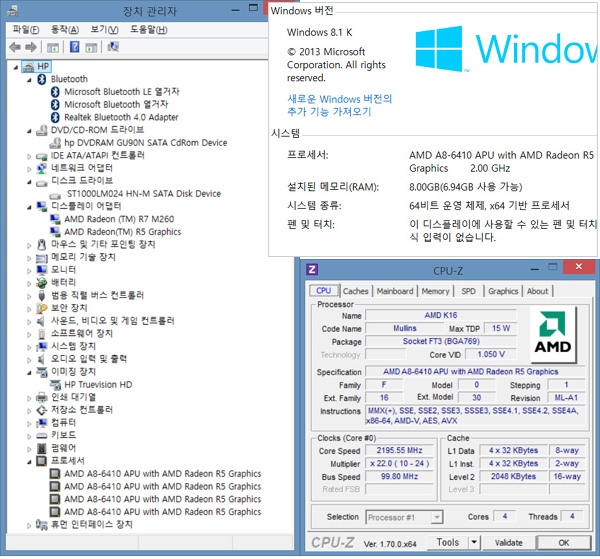This screenshot has width=600, height=559.
Task: Click the Device Manager title bar icon
Action: click(x=13, y=11)
